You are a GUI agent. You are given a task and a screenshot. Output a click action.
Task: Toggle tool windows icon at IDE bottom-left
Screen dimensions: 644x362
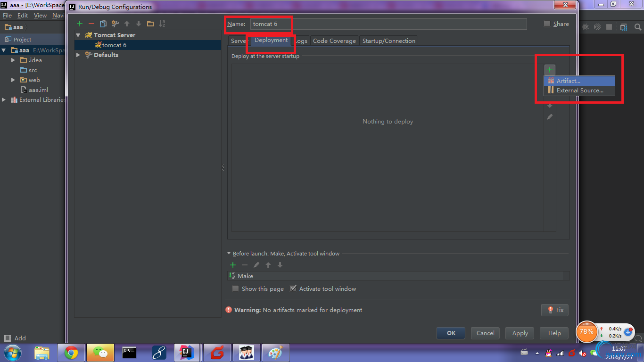click(x=7, y=338)
